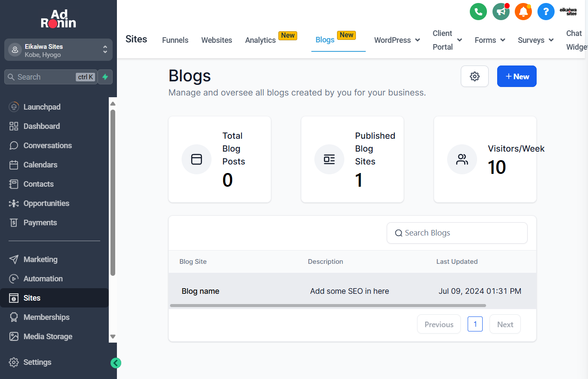Open blog settings gear button
The image size is (588, 379).
475,76
